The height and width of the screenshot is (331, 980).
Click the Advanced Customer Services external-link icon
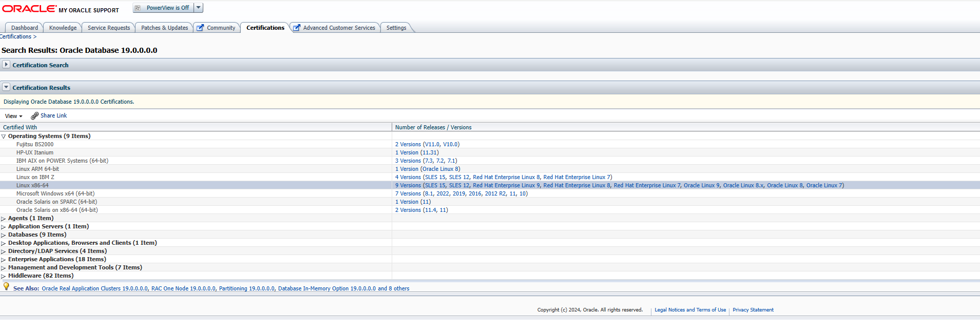click(297, 28)
